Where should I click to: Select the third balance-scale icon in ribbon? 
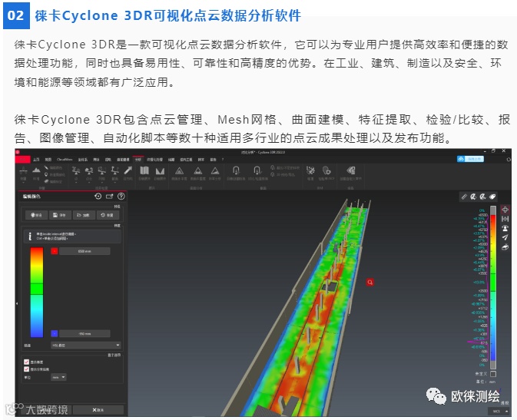102,170
